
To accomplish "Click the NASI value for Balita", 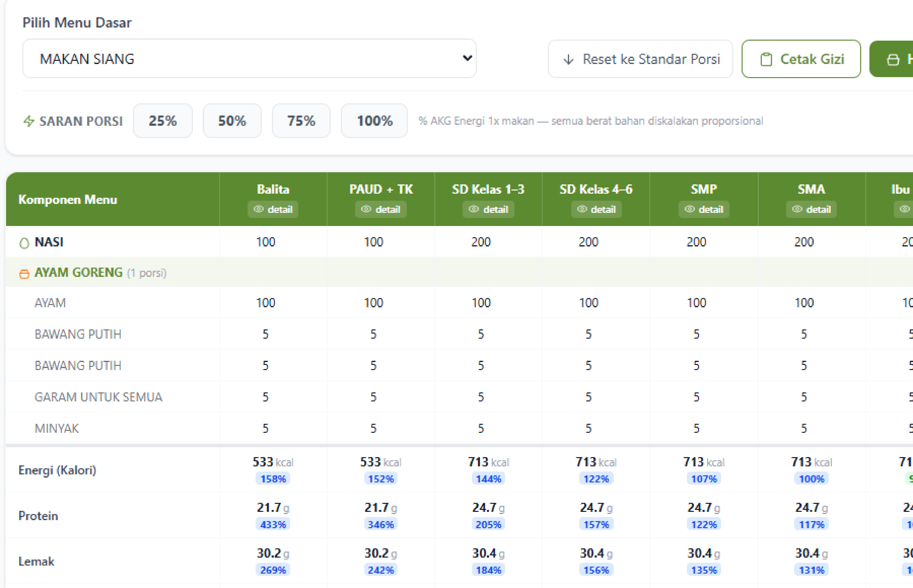I will coord(265,242).
